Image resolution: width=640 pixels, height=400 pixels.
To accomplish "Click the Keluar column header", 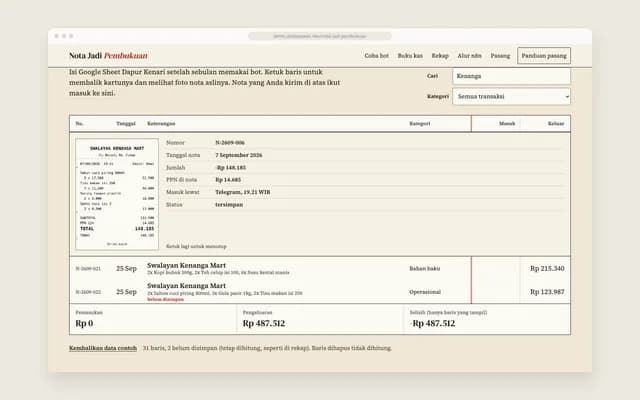I will click(x=556, y=123).
